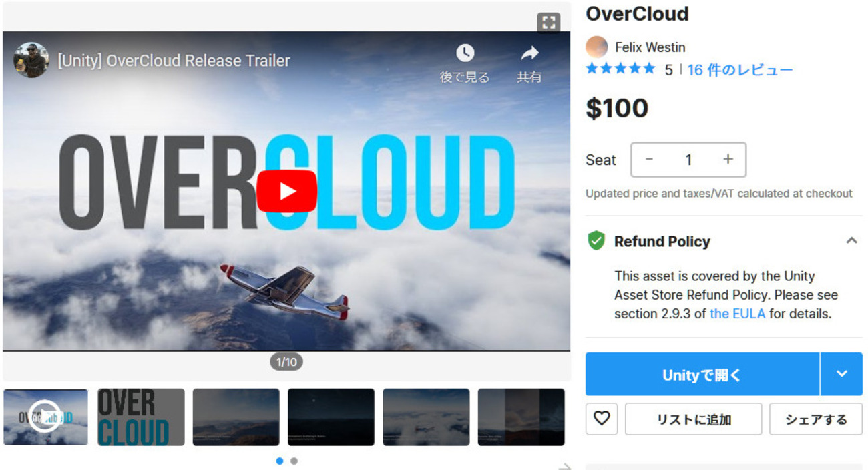
Task: Switch to second gallery page dot
Action: point(294,461)
